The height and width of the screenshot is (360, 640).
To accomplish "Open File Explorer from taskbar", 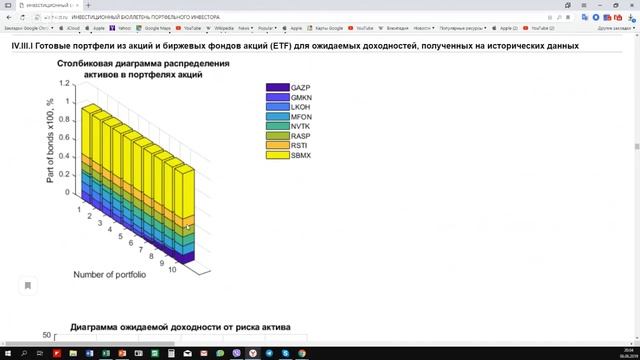I will [73, 353].
